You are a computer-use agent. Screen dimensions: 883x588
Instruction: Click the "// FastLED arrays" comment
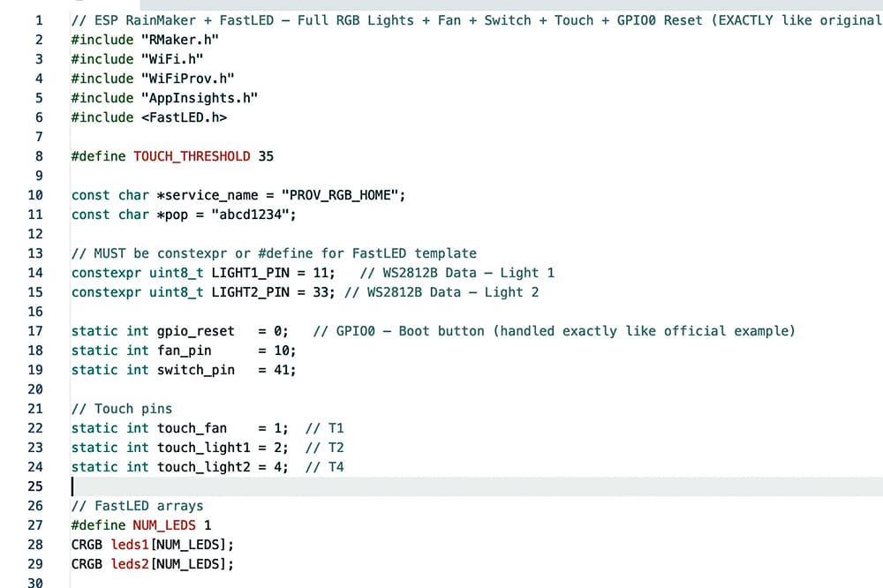click(x=137, y=506)
